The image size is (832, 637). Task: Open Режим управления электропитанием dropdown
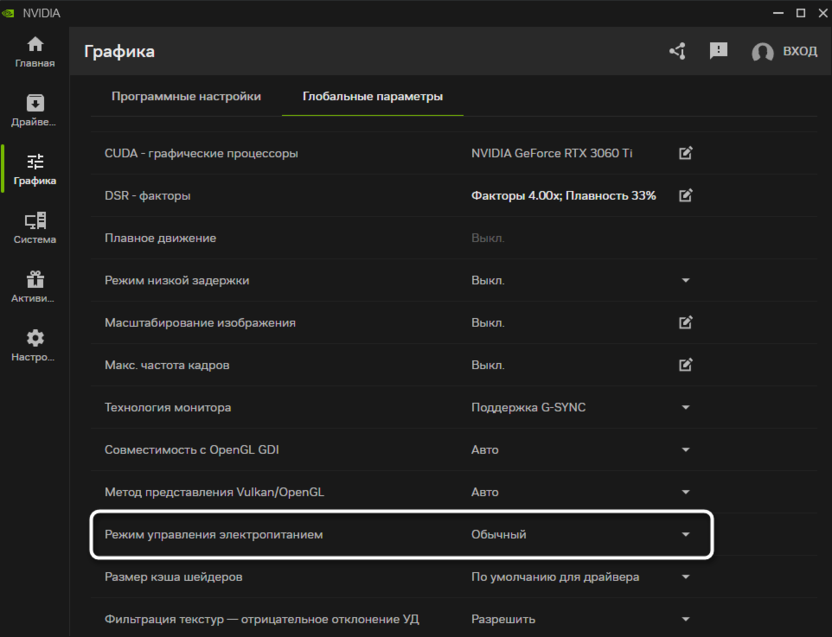click(685, 535)
